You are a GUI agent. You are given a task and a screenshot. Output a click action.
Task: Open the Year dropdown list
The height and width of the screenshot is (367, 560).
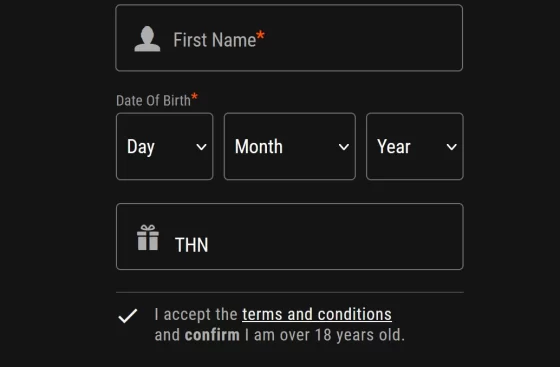click(x=415, y=146)
